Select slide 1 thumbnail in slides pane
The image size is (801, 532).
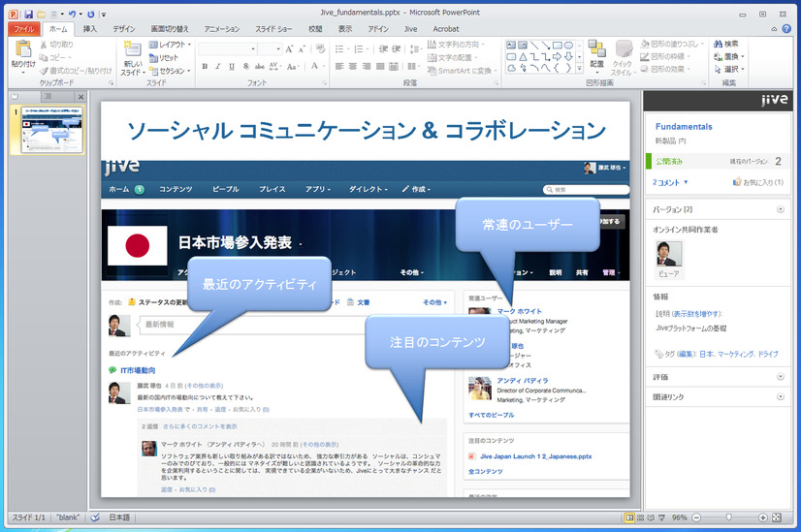click(x=51, y=130)
